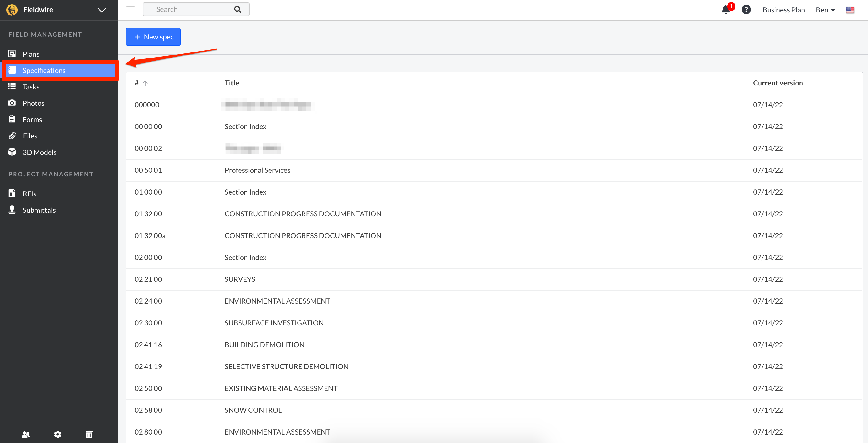Click the US flag language icon
868x443 pixels.
tap(850, 10)
